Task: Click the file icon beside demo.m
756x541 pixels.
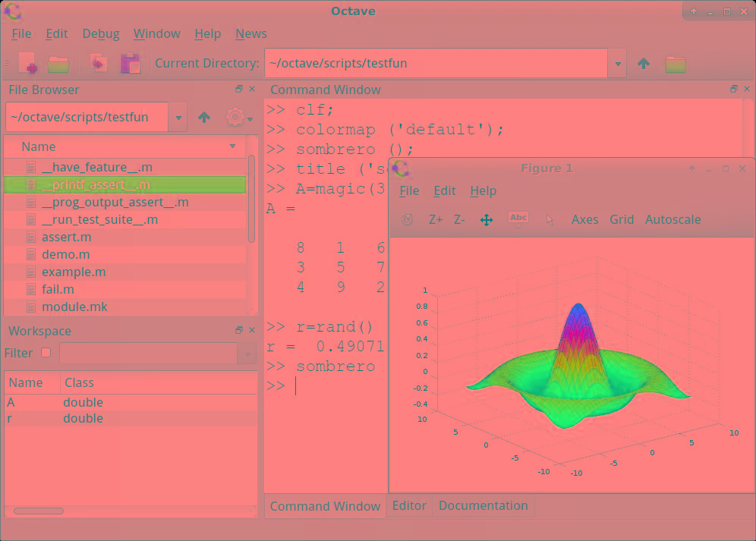Action: [x=31, y=254]
